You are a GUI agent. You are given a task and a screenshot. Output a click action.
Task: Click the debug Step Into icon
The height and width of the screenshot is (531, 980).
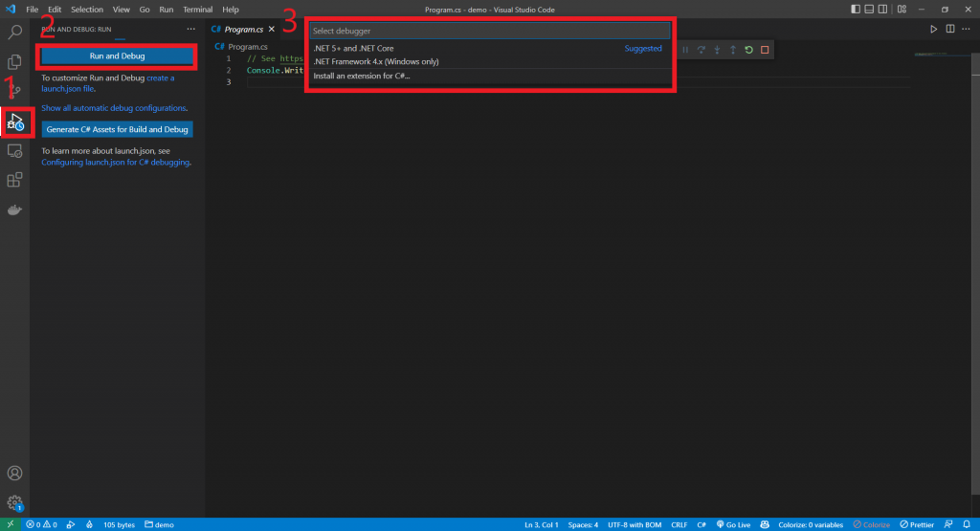pyautogui.click(x=717, y=50)
